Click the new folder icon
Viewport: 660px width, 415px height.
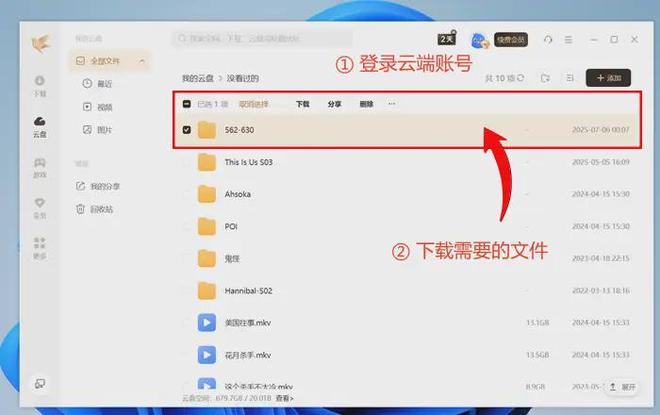tap(545, 78)
